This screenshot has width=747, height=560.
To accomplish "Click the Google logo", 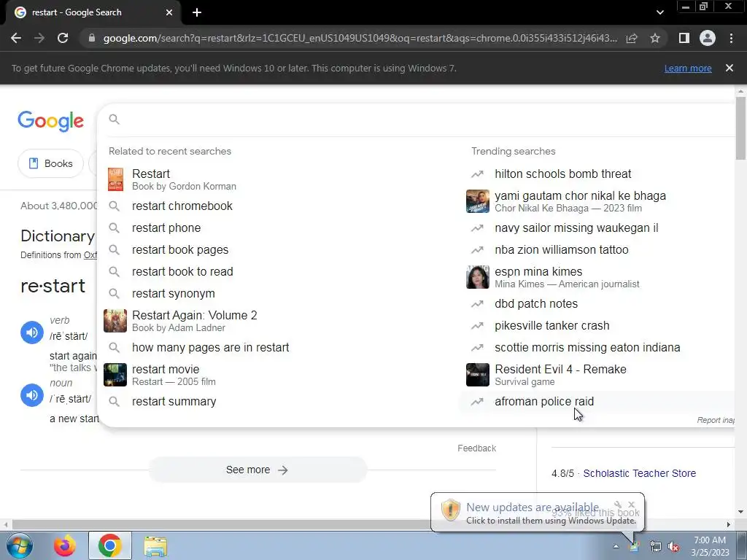I will pos(50,121).
